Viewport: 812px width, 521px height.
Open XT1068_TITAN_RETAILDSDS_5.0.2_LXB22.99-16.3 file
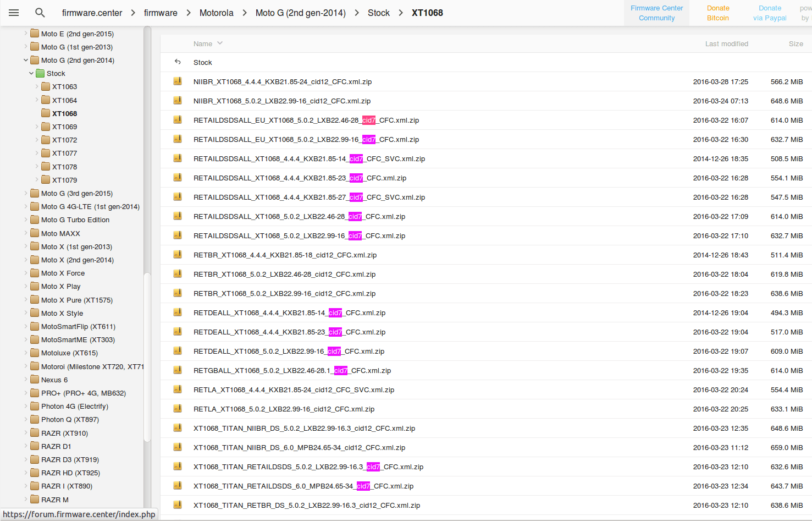(308, 467)
